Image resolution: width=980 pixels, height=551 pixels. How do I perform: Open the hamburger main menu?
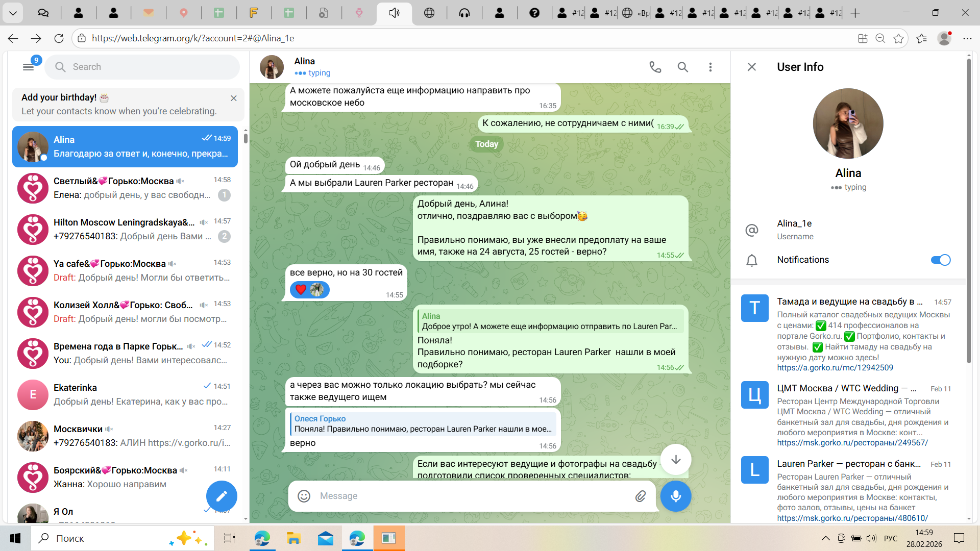[x=28, y=67]
